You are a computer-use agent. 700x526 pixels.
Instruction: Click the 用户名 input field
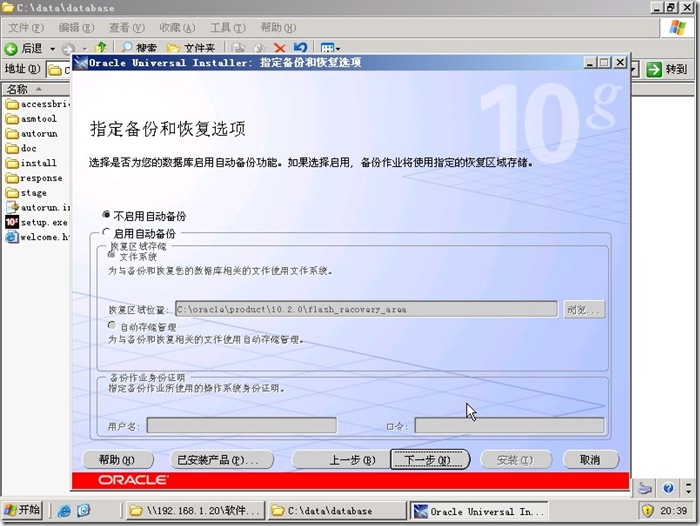(x=242, y=426)
